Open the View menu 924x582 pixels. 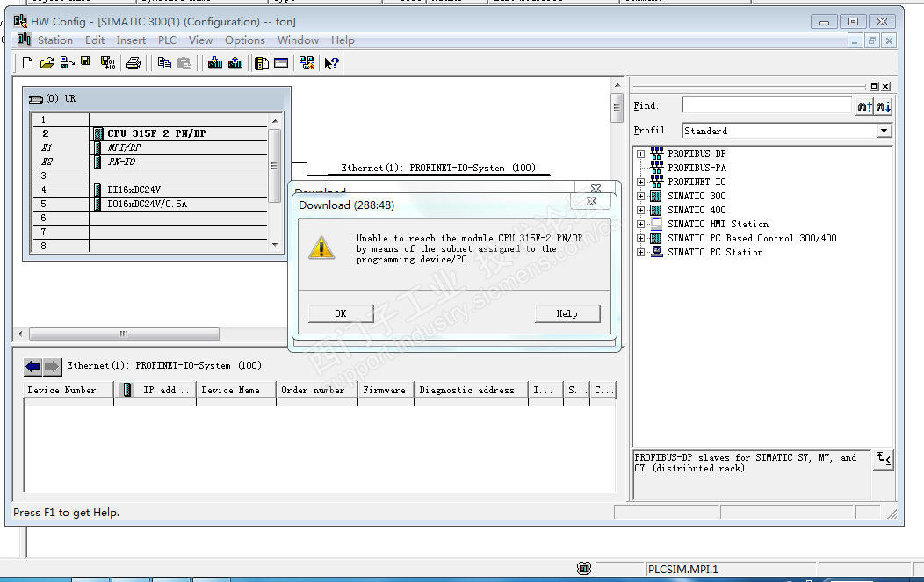tap(200, 40)
